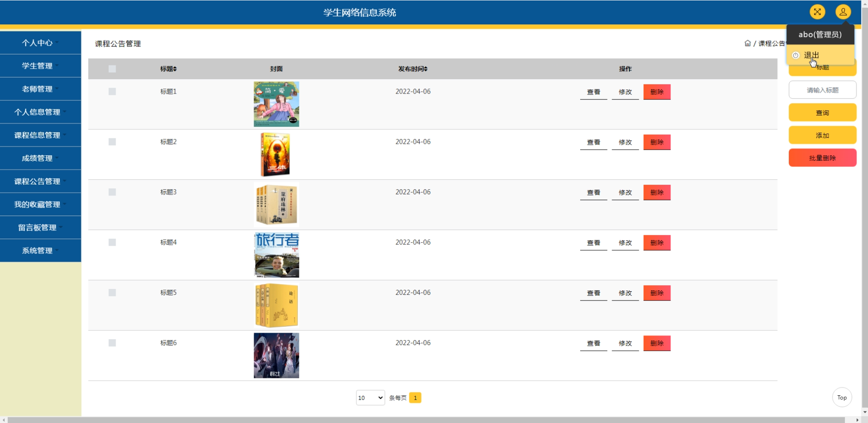Expand 个人信息管理 sidebar menu
This screenshot has height=423, width=868.
(x=41, y=112)
